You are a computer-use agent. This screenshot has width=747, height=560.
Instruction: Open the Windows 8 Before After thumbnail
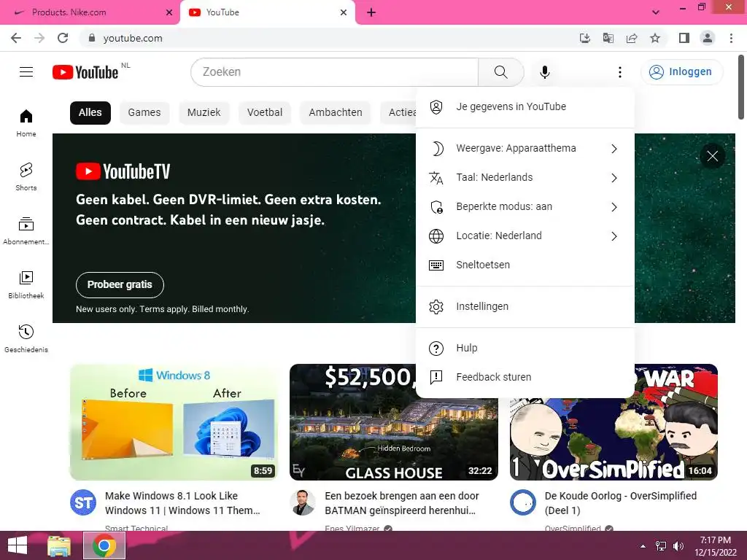[174, 422]
